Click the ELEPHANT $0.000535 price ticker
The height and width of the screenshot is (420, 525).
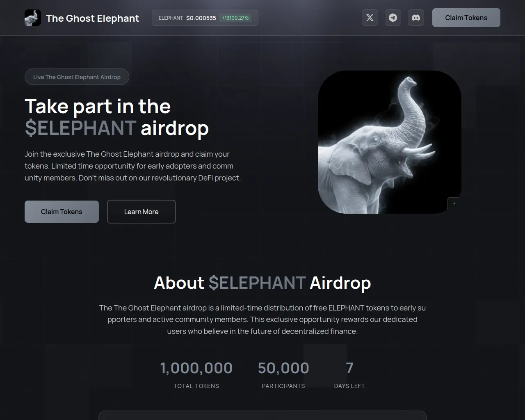pos(205,18)
